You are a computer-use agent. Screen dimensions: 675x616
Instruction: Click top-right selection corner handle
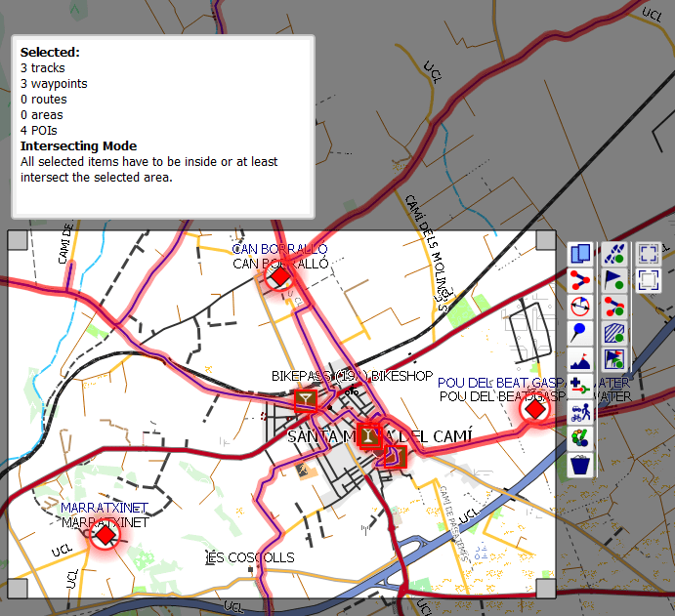click(x=546, y=240)
